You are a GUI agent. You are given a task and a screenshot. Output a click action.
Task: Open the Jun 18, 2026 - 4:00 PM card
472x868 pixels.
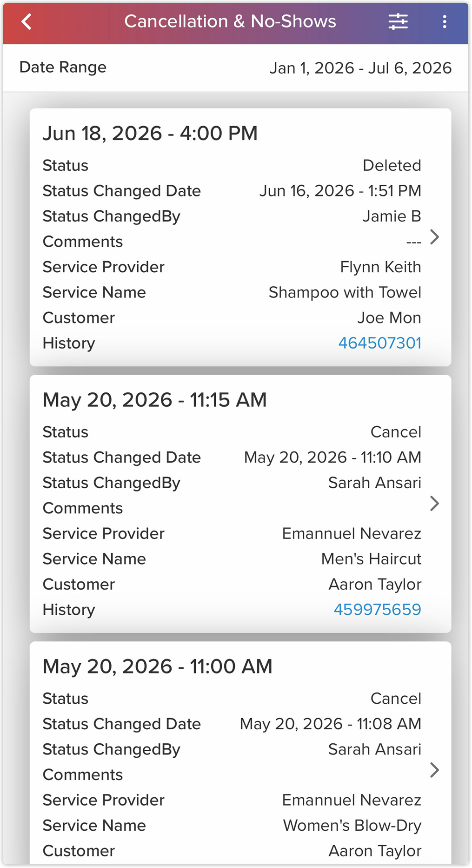coord(240,237)
